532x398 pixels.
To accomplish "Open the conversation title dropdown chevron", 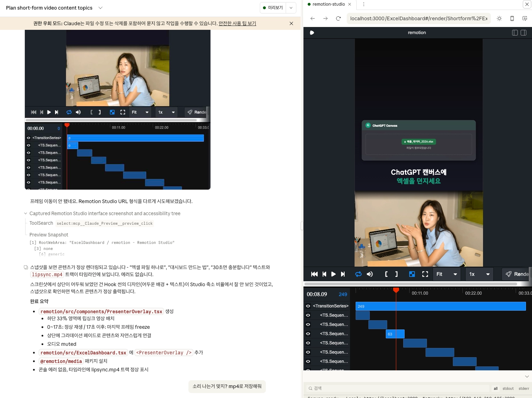I will [x=100, y=8].
